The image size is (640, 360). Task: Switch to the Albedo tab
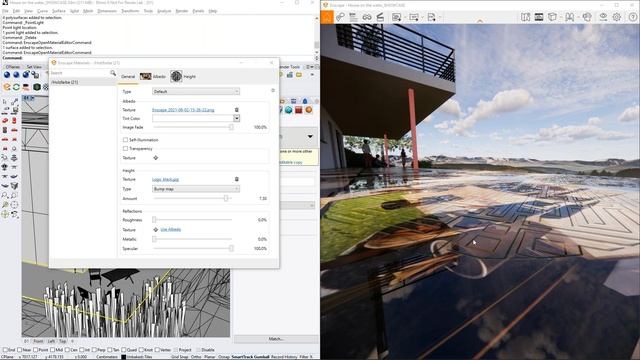[x=153, y=76]
